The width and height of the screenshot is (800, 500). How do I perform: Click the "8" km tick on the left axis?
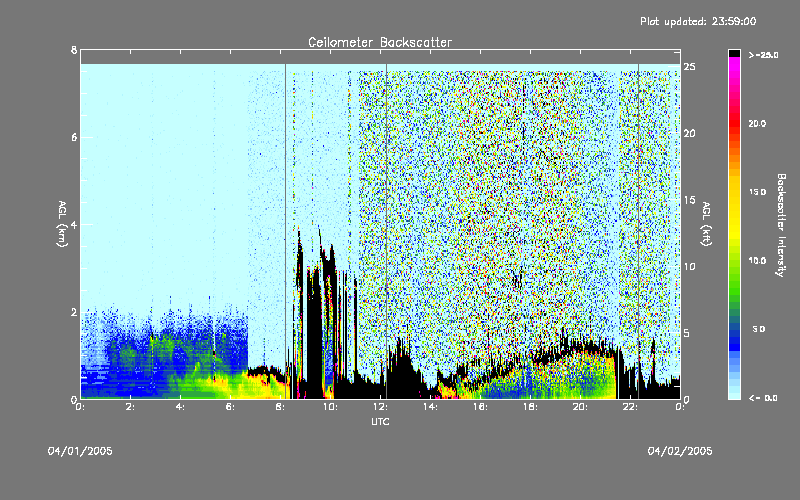click(74, 50)
